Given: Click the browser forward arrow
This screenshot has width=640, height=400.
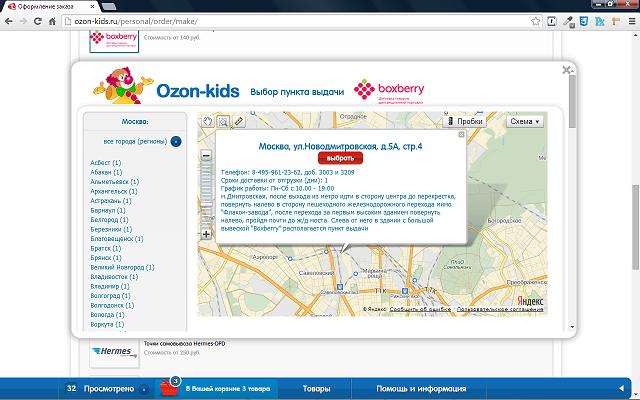Looking at the screenshot, I should click(x=23, y=21).
